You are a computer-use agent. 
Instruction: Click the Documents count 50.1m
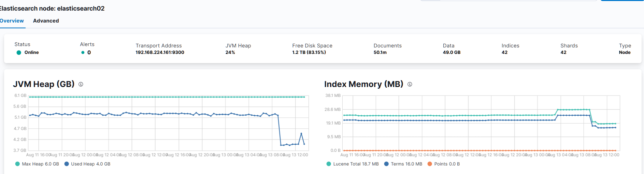[x=380, y=53]
